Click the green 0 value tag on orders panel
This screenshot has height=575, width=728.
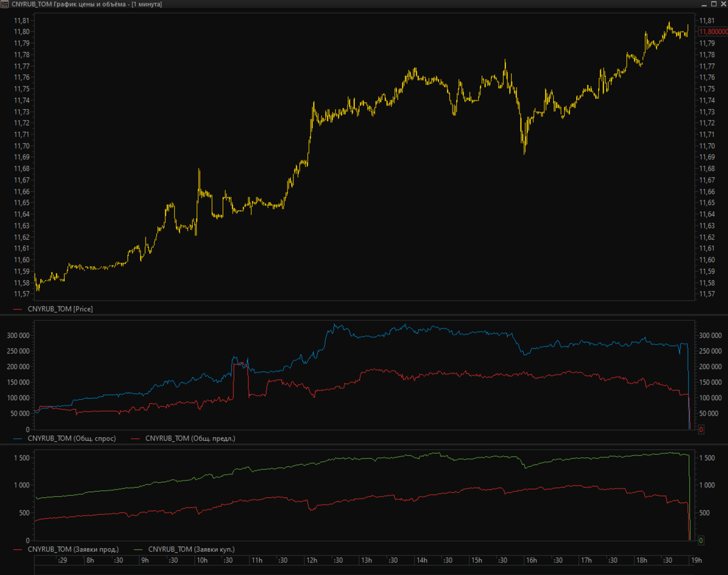pyautogui.click(x=701, y=540)
